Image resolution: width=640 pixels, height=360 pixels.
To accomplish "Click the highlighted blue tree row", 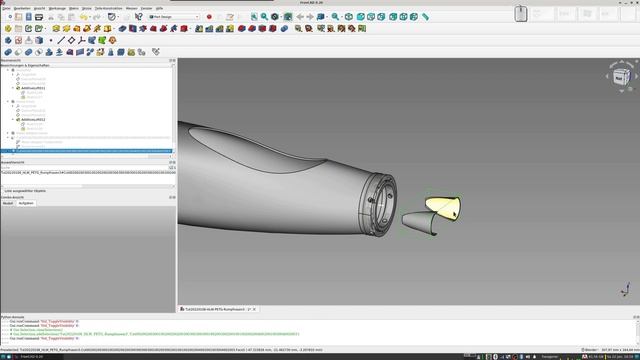I will (86, 151).
